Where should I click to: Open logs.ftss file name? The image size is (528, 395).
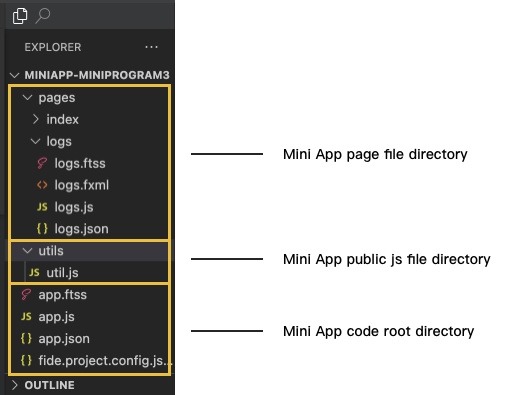tap(80, 164)
